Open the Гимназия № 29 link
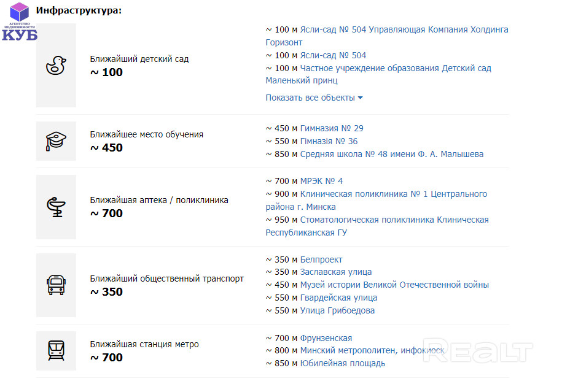 click(x=332, y=128)
